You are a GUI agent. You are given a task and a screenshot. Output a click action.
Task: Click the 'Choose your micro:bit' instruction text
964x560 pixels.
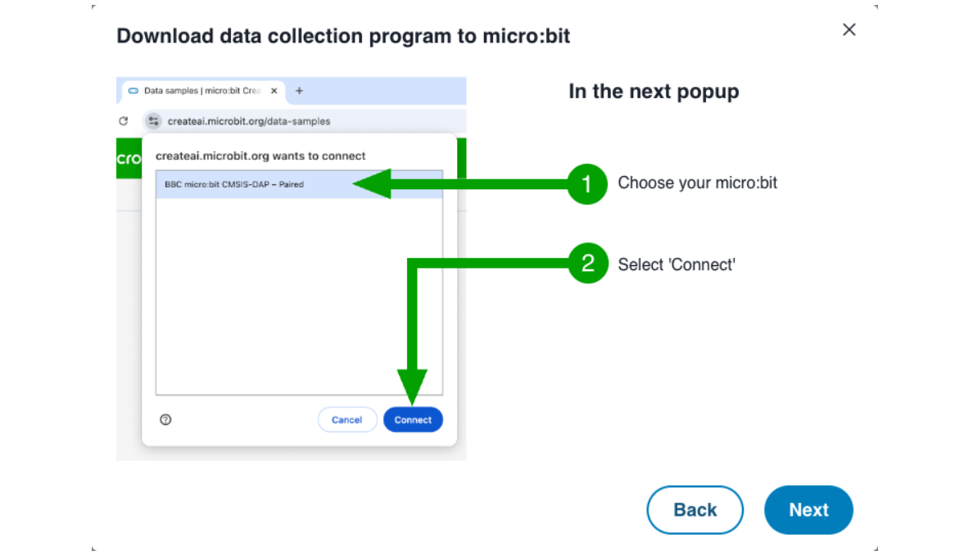pos(697,183)
